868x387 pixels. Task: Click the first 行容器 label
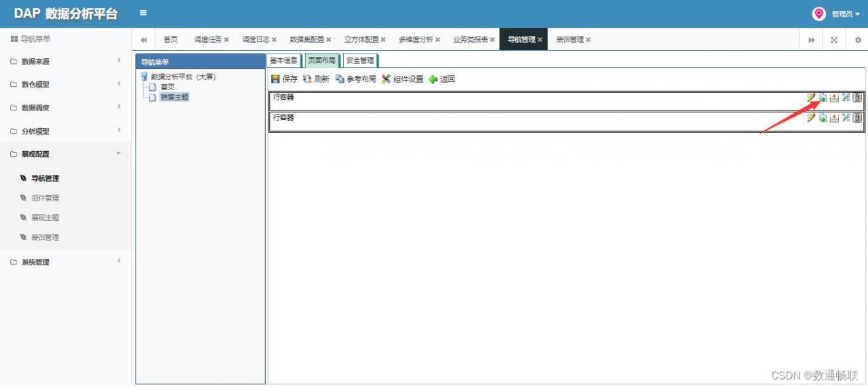(x=283, y=98)
